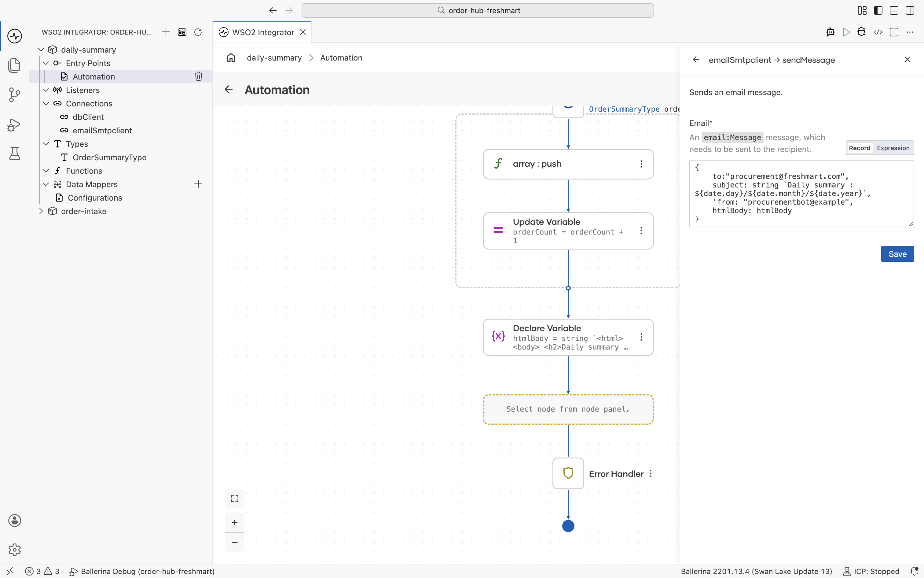Open the Run and Debug icon

(14, 125)
